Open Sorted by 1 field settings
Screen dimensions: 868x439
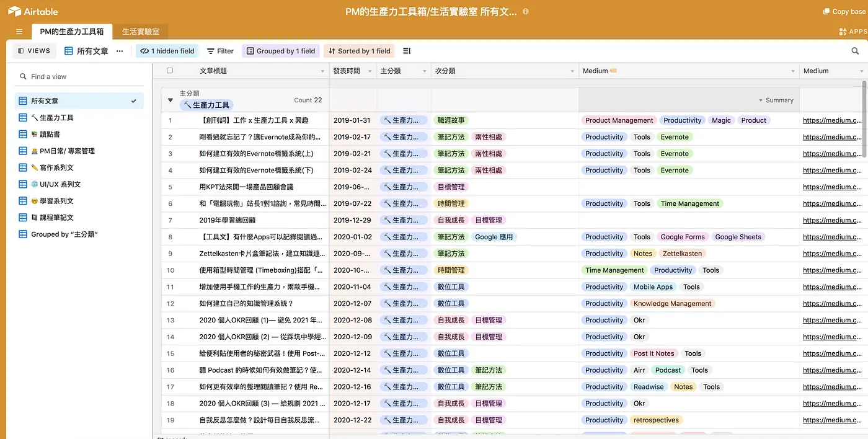point(359,51)
